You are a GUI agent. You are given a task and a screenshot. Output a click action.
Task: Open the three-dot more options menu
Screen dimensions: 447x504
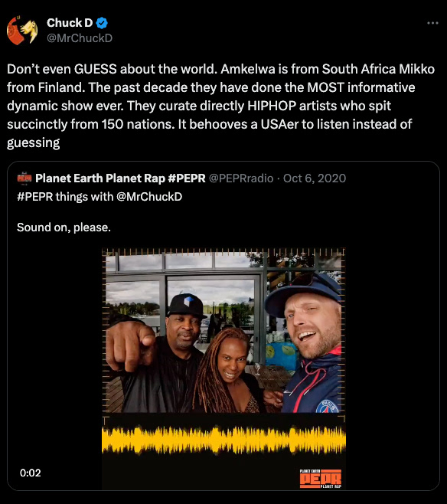click(x=432, y=23)
